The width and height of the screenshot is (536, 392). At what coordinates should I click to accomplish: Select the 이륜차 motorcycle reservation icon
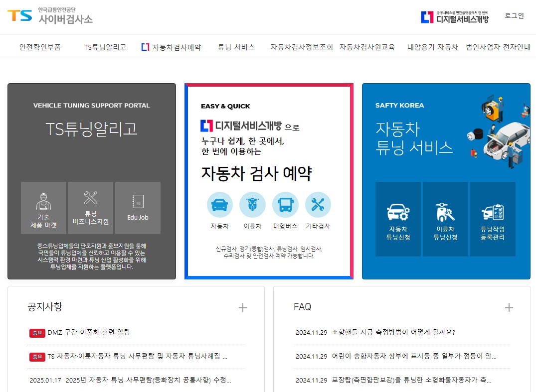(252, 204)
